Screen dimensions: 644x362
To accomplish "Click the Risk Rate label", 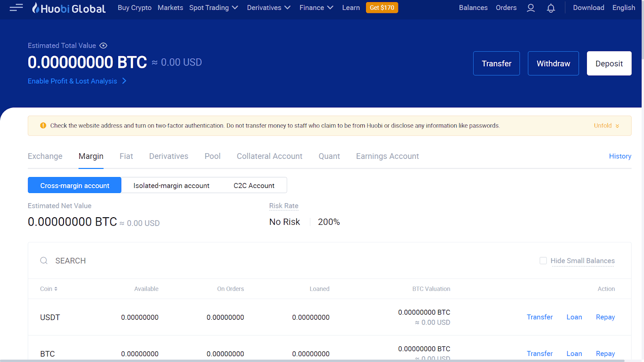I will pos(284,206).
